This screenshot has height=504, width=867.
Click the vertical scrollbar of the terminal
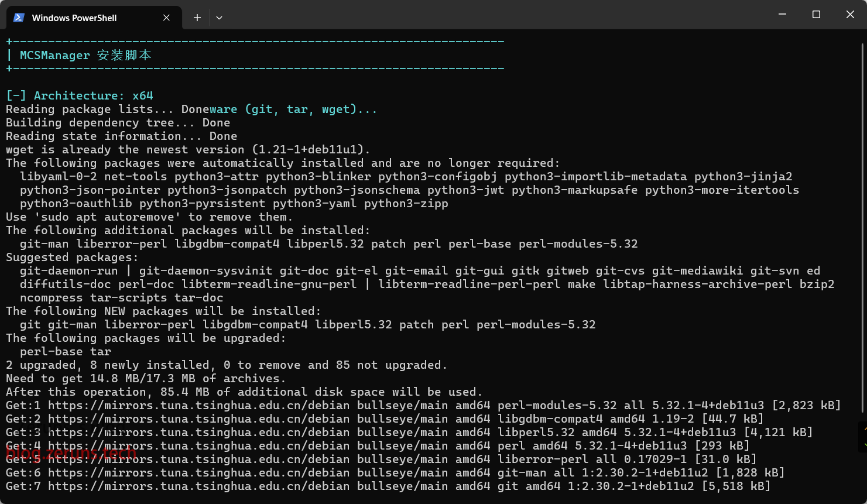(863, 228)
